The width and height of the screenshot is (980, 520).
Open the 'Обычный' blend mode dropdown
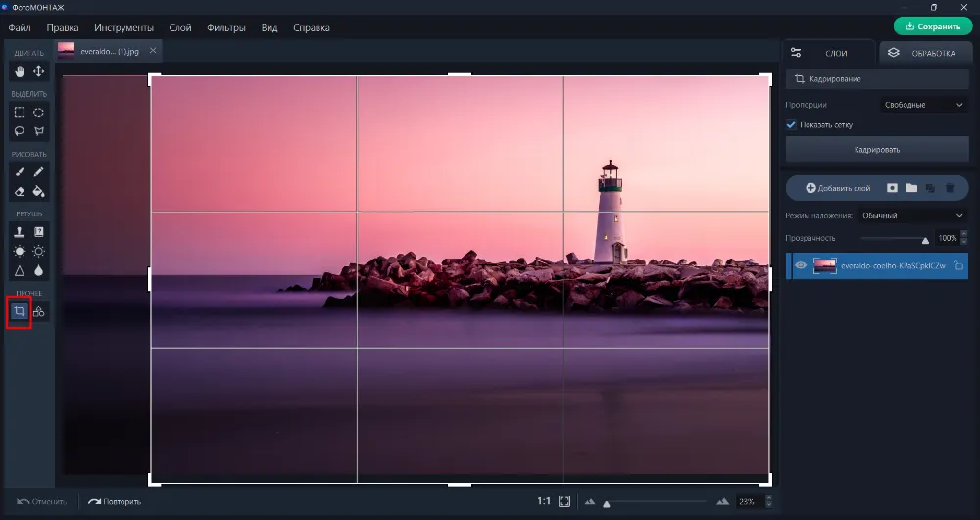click(912, 216)
